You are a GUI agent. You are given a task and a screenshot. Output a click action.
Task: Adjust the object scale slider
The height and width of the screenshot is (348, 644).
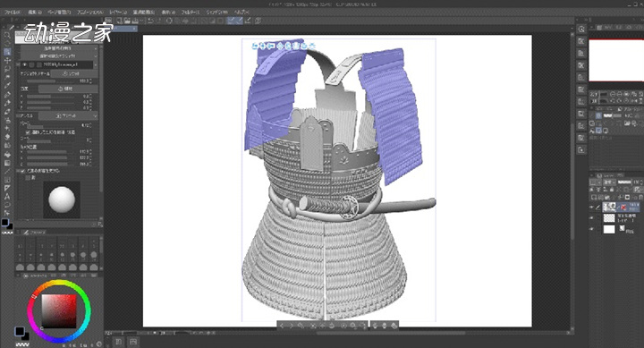click(x=50, y=81)
